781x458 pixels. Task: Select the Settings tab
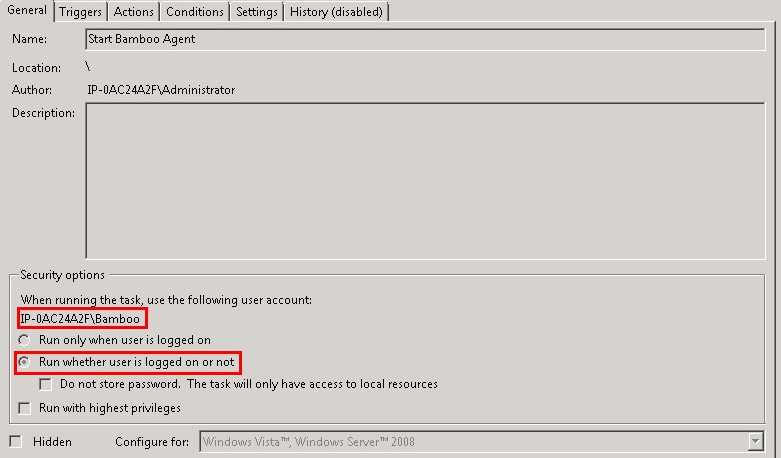coord(257,12)
